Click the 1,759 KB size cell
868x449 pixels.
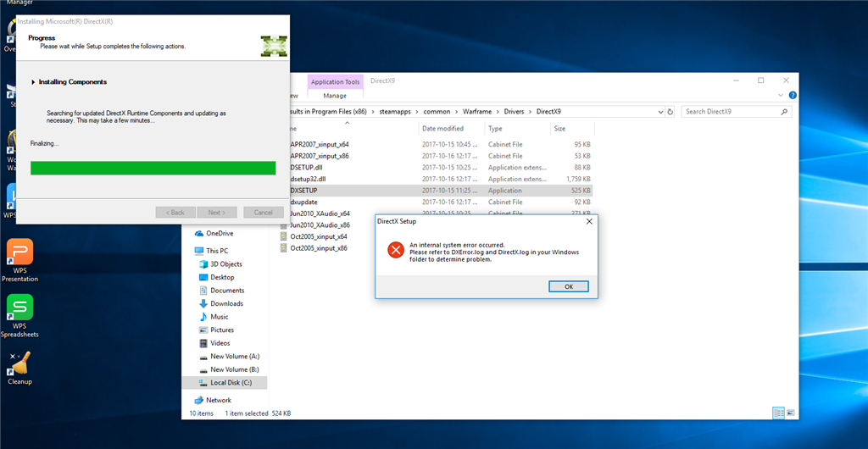(578, 179)
